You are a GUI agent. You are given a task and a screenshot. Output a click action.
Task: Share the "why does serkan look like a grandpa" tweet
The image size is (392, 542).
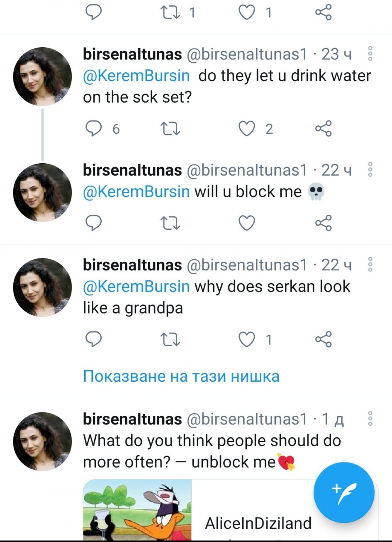click(x=323, y=340)
